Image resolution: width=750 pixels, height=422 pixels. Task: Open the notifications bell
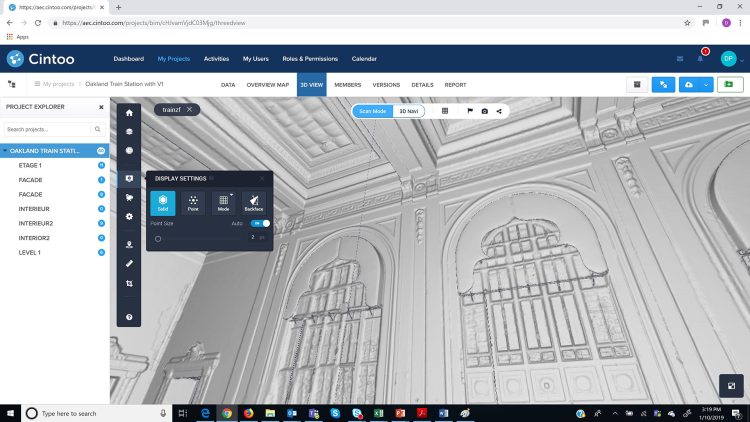[700, 59]
